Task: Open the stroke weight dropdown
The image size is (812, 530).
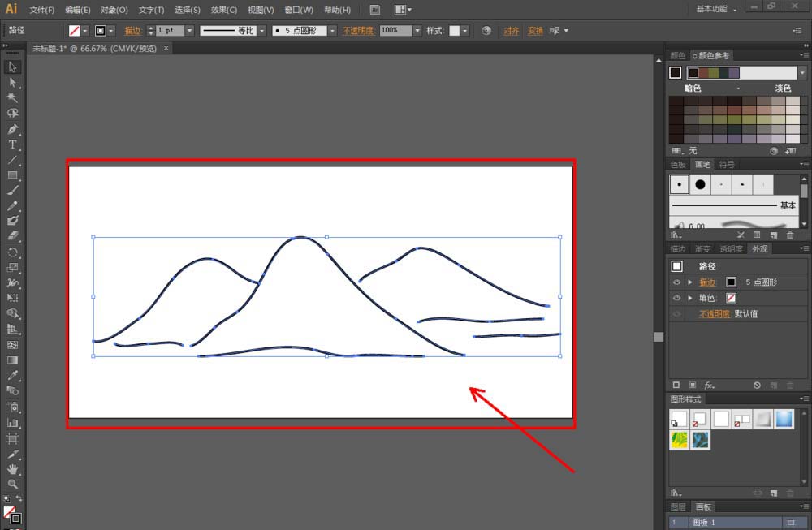Action: 189,31
